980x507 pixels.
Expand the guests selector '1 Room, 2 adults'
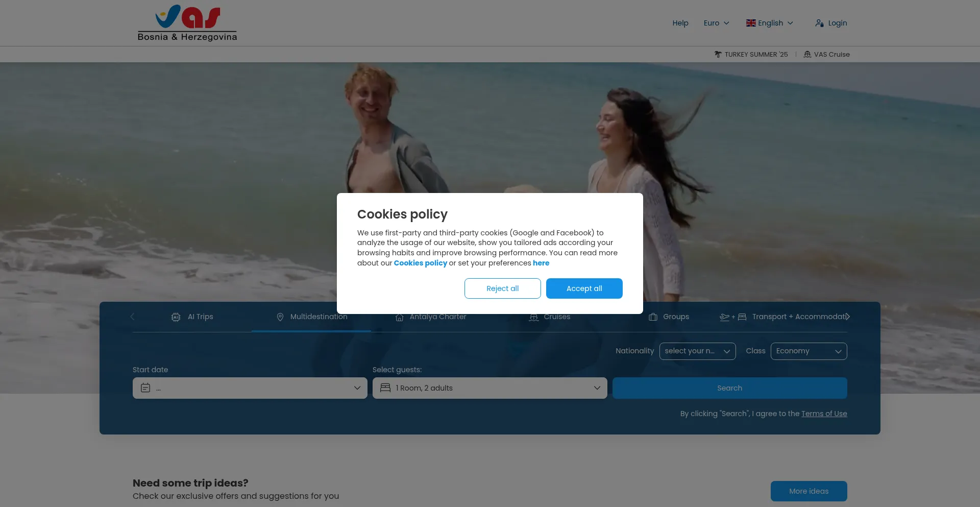(490, 388)
